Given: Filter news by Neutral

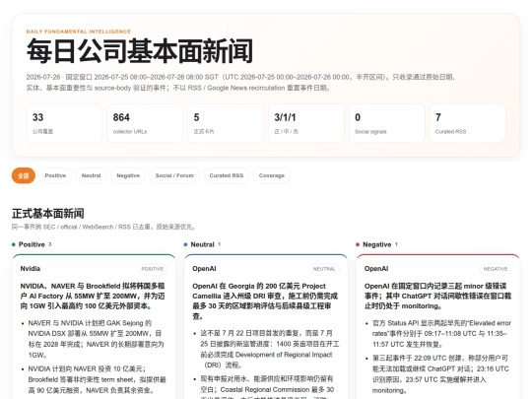Looking at the screenshot, I should [x=92, y=175].
